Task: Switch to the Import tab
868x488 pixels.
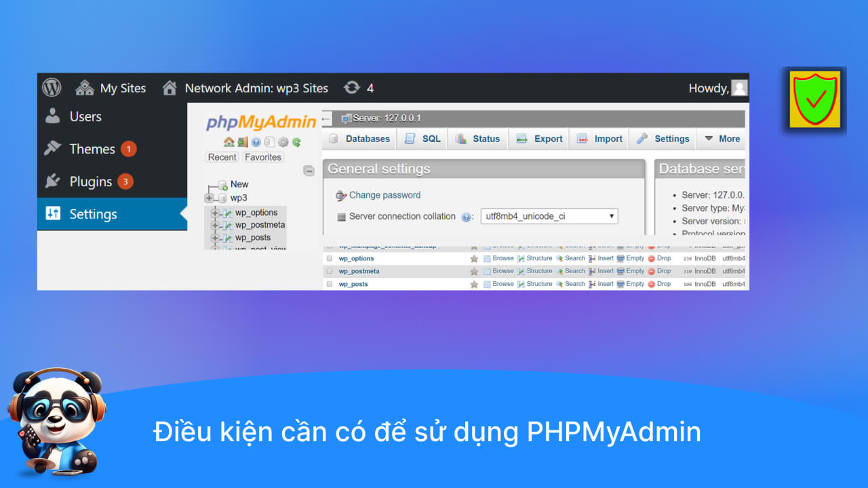Action: pos(599,139)
